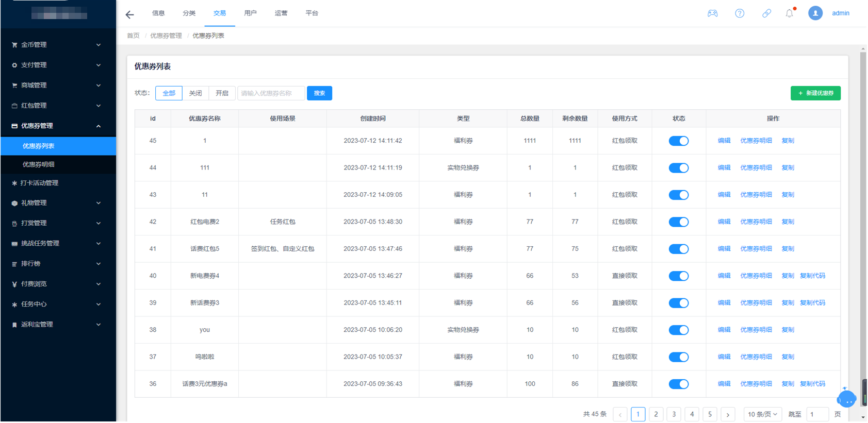The width and height of the screenshot is (868, 423).
Task: Collapse 优惠券管理 menu chevron
Action: point(99,126)
